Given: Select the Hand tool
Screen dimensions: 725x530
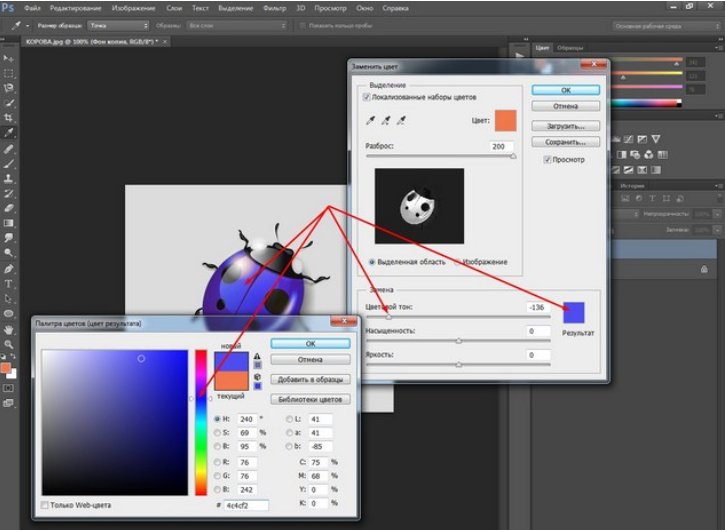Looking at the screenshot, I should (8, 330).
